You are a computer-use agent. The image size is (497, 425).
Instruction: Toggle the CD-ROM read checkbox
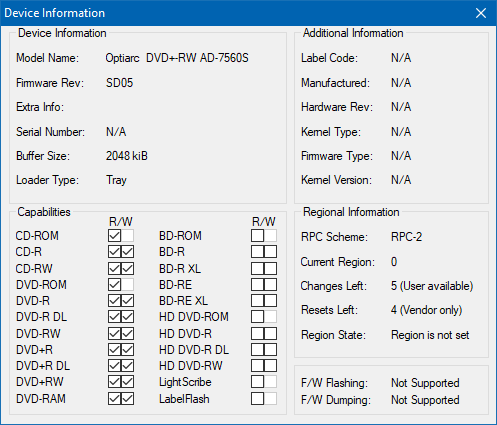coord(114,236)
